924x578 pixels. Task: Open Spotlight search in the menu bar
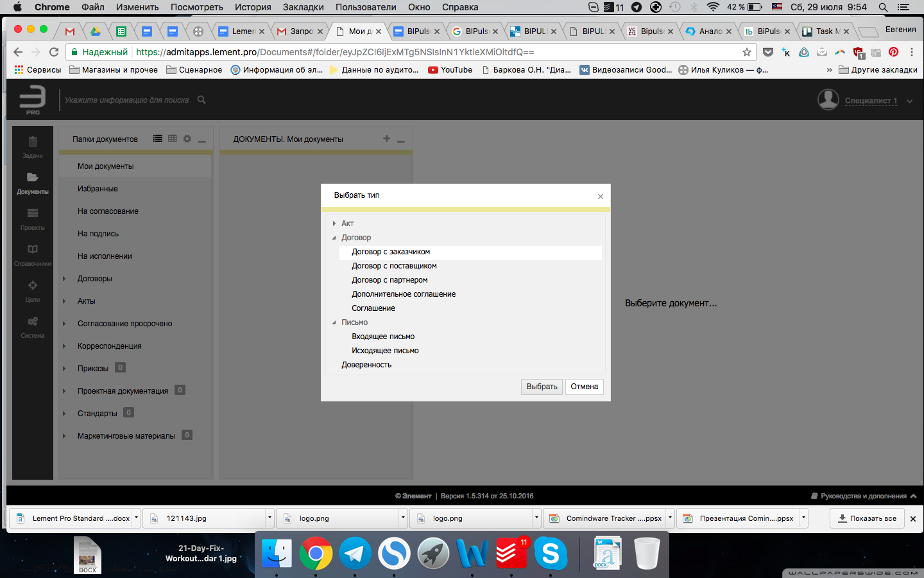click(x=884, y=7)
